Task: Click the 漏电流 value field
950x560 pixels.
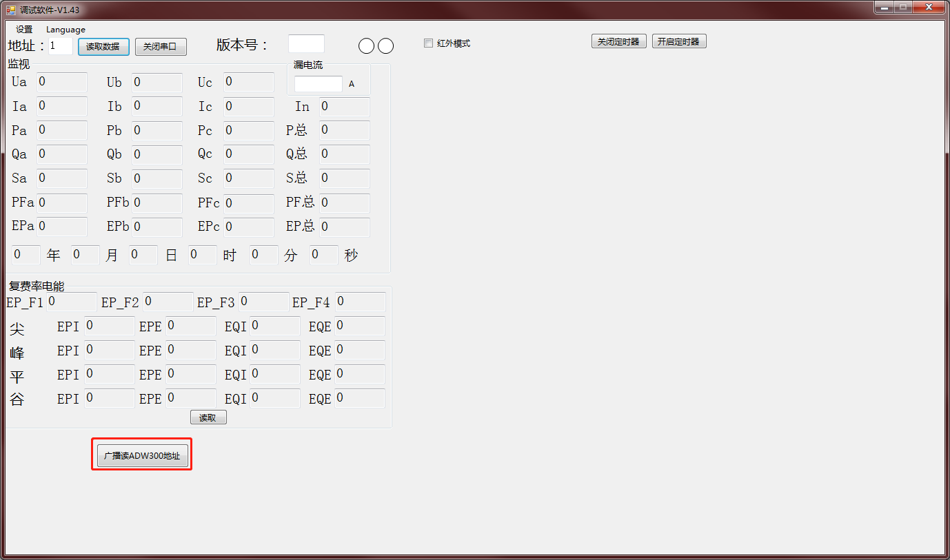Action: [318, 84]
